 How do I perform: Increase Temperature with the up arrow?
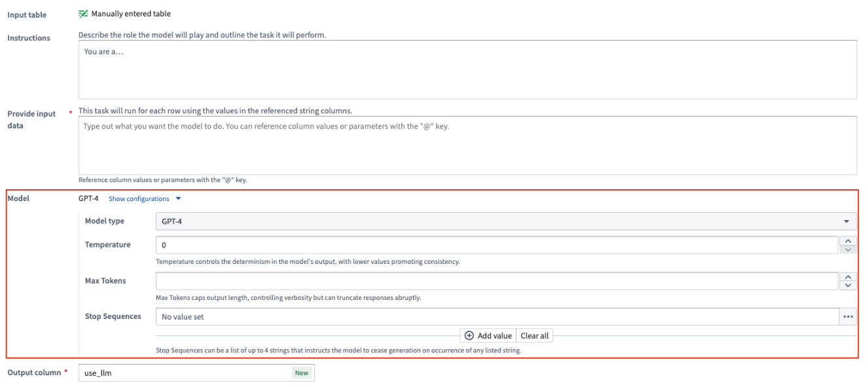pos(848,241)
